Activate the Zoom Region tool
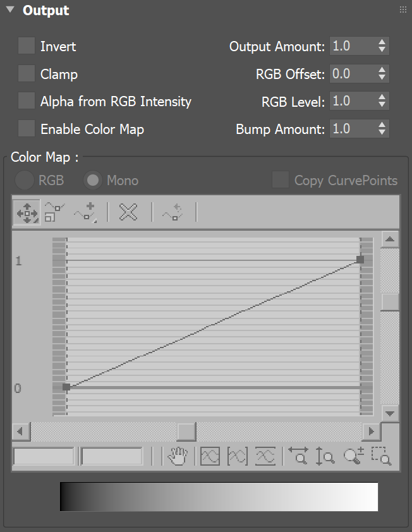Screen dimensions: 412x532 [x=382, y=456]
